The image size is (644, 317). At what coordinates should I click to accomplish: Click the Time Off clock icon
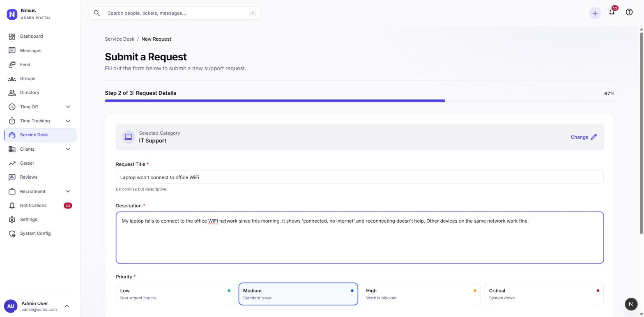coord(12,107)
